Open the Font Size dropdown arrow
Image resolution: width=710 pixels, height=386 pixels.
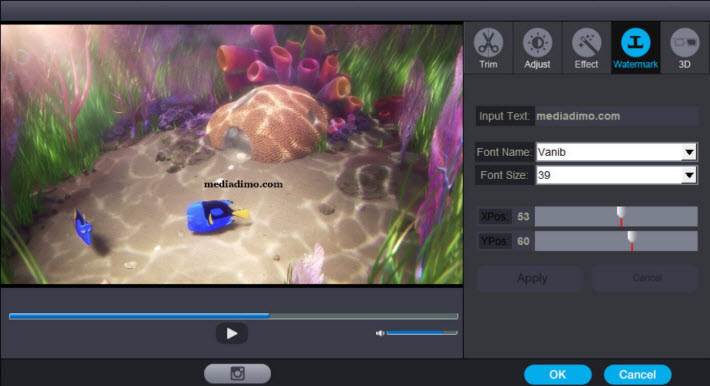coord(689,175)
